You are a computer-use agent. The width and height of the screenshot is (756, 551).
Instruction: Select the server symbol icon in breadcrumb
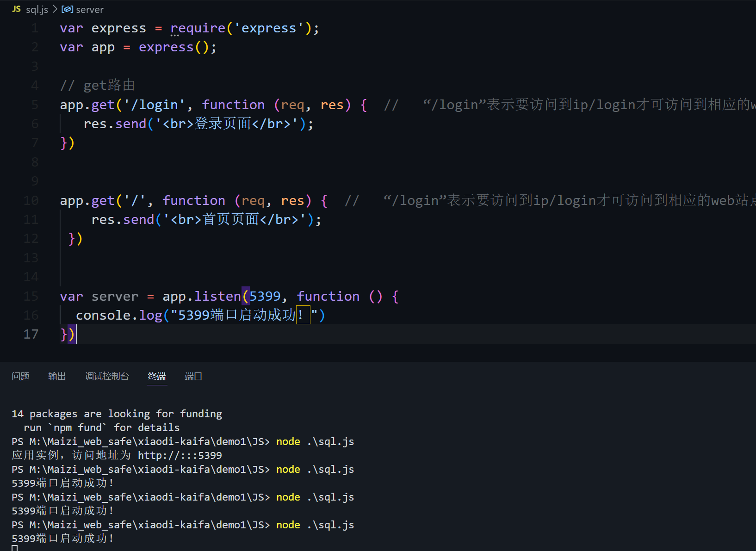(x=68, y=9)
